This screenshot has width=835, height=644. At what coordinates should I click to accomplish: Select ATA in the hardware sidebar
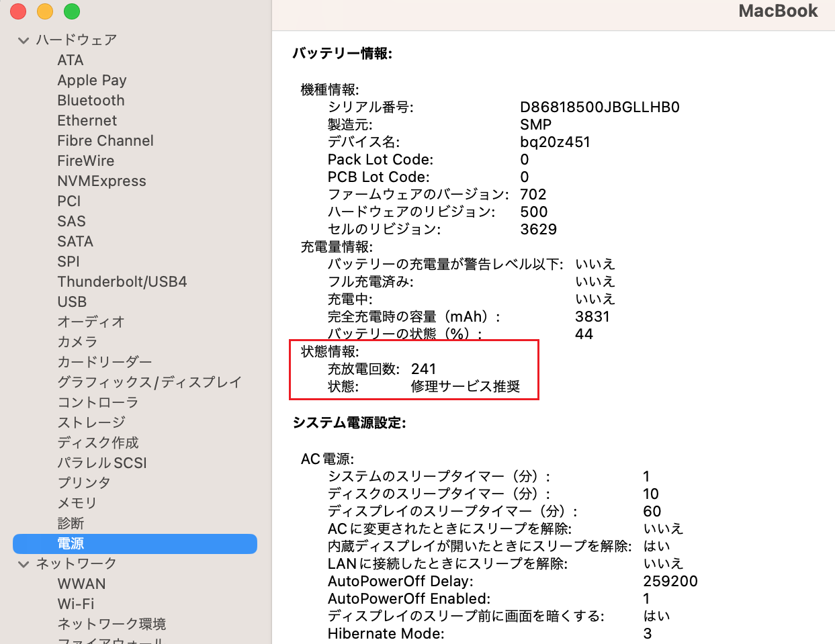[69, 60]
